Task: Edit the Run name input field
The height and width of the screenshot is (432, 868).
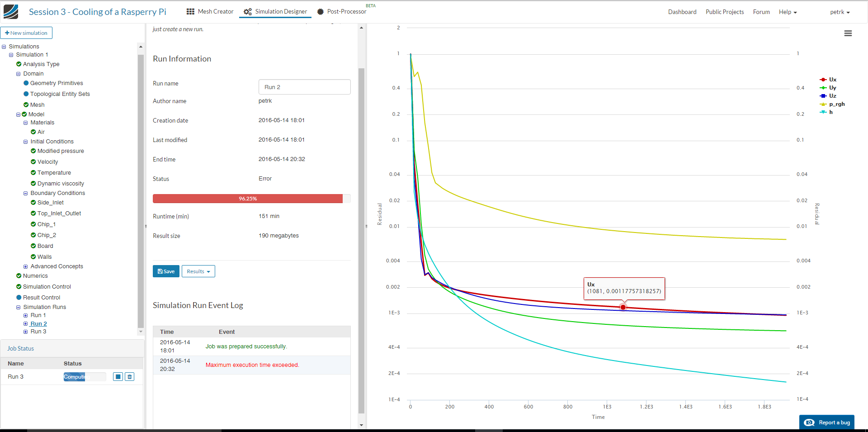Action: coord(304,87)
